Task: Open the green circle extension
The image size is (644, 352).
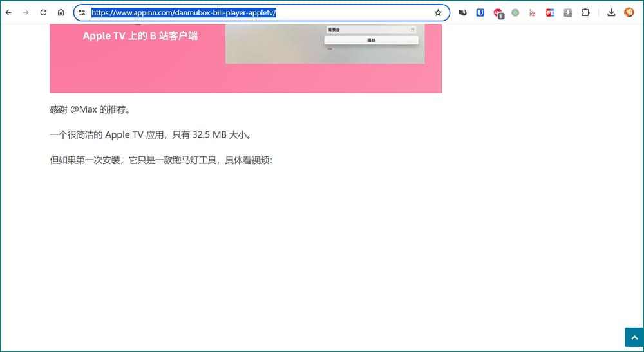Action: pos(515,12)
